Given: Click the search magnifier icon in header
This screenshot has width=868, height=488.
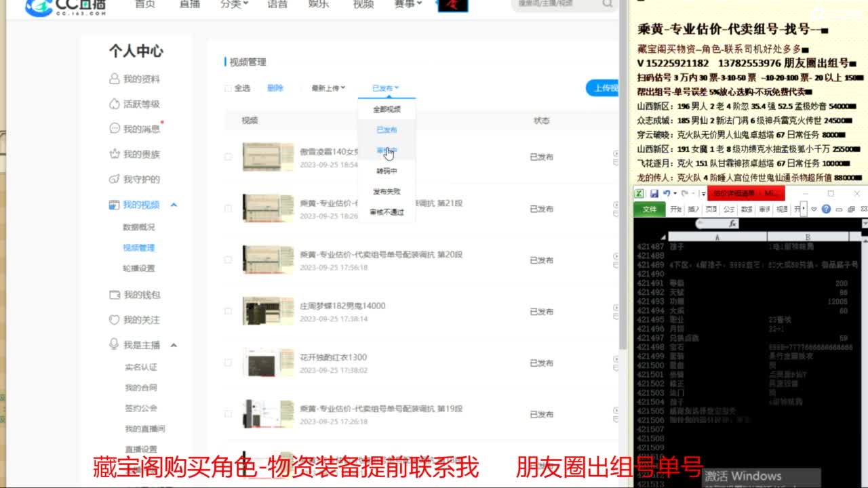Looking at the screenshot, I should pos(607,4).
